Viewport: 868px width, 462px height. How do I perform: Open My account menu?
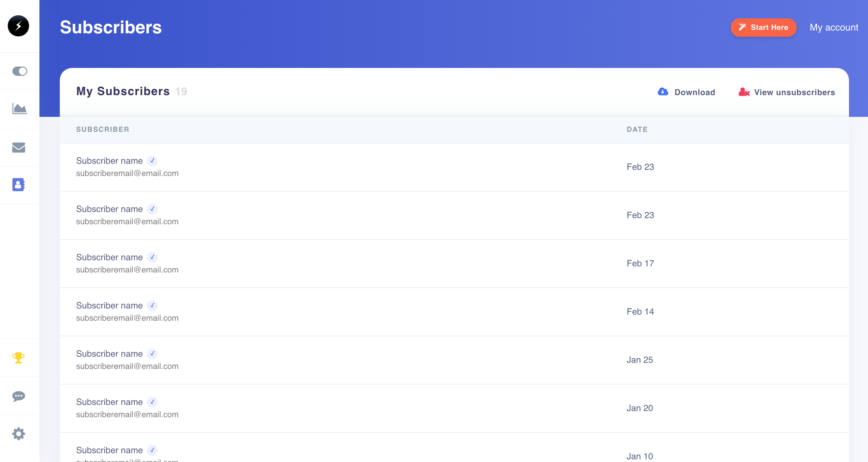tap(834, 28)
